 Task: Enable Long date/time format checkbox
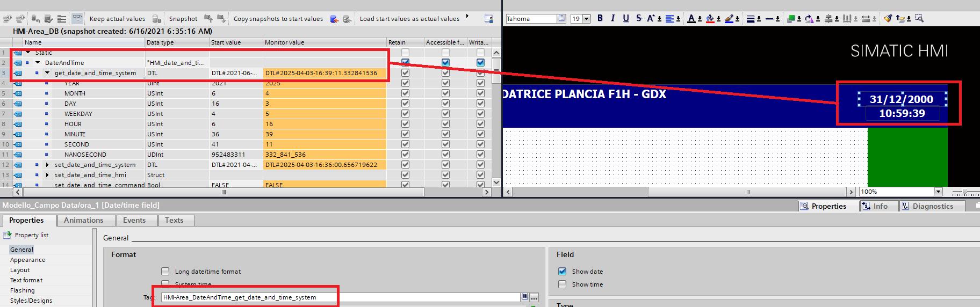[165, 272]
